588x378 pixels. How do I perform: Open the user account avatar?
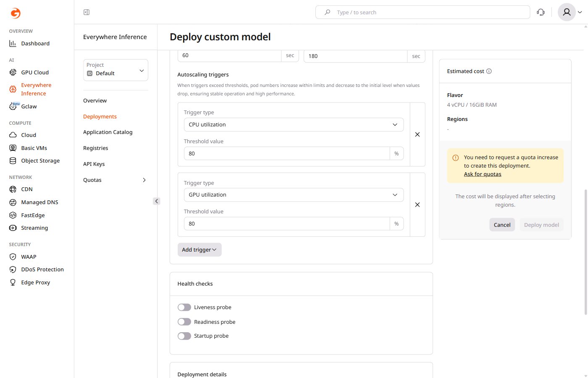pos(567,12)
